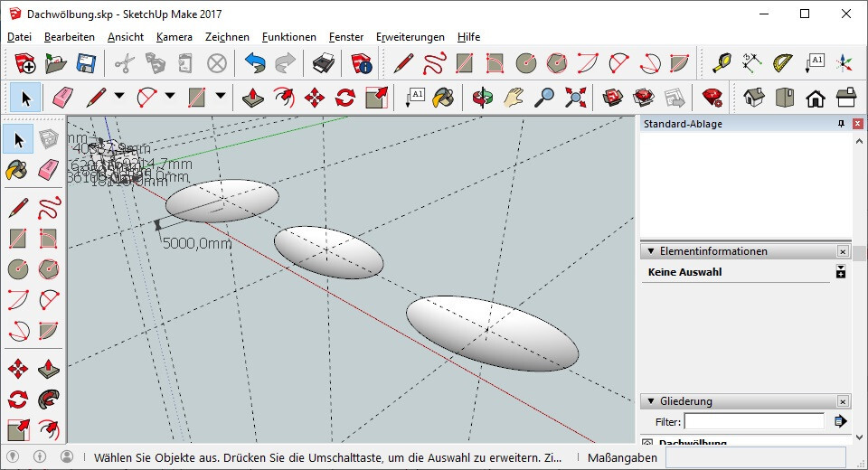868x470 pixels.
Task: Toggle details in the Elementinformationen panel
Action: coord(841,272)
